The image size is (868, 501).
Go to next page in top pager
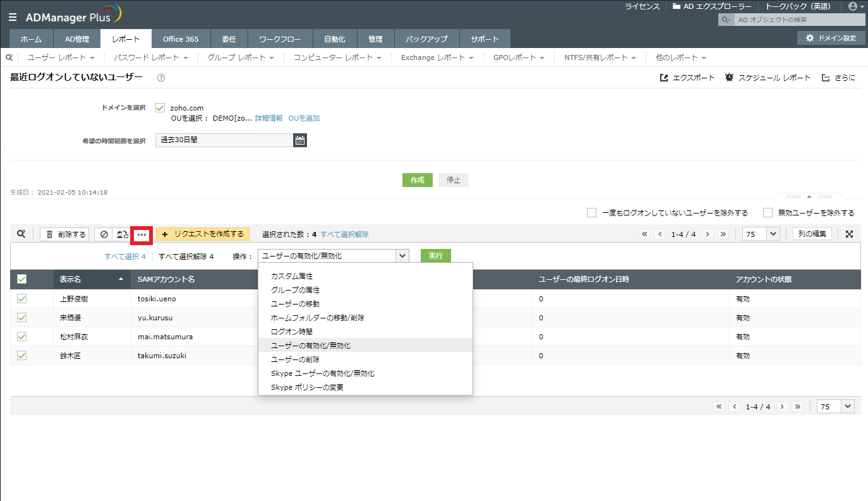click(x=708, y=234)
